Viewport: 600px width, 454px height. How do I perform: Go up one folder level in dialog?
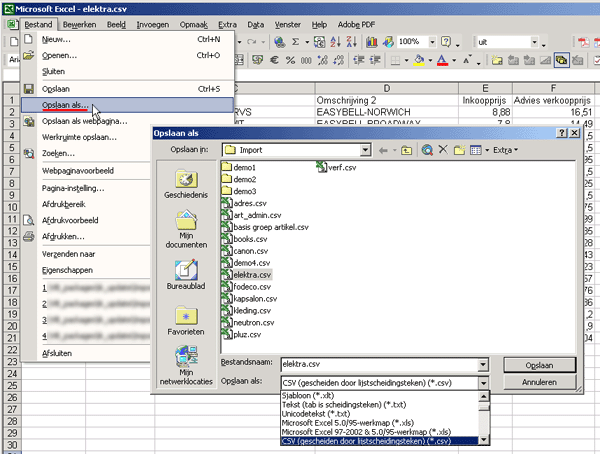coord(407,150)
